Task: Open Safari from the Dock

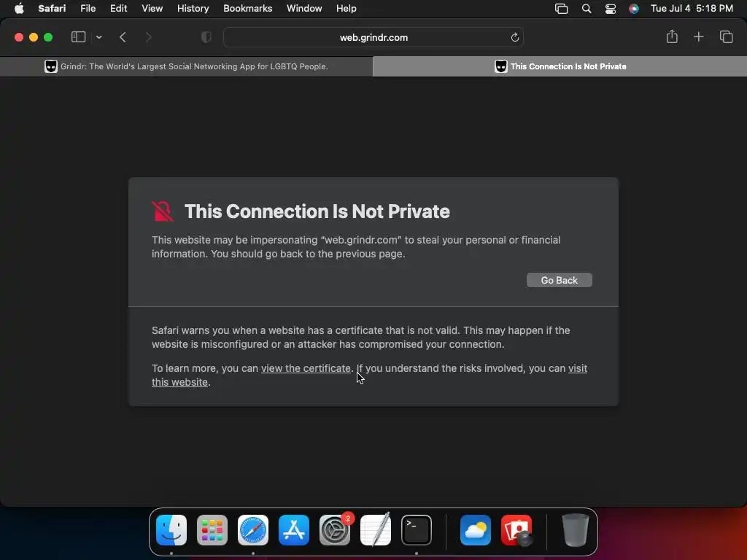Action: click(253, 530)
